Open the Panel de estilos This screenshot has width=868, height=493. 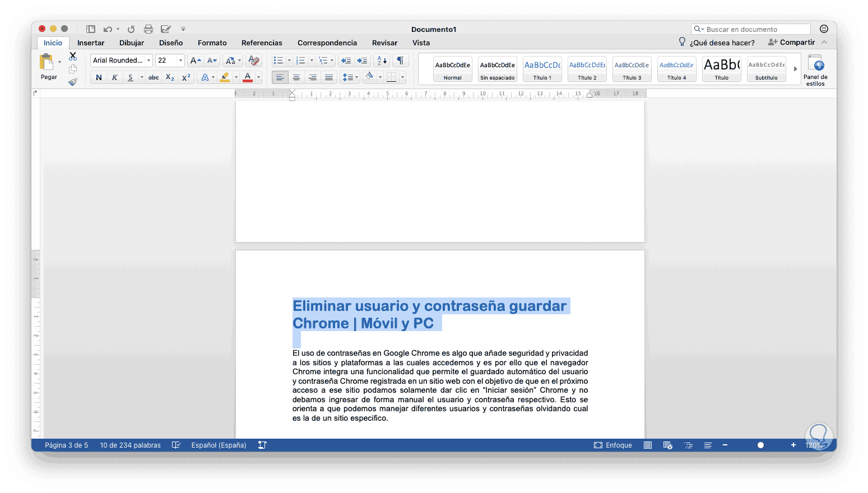[815, 71]
